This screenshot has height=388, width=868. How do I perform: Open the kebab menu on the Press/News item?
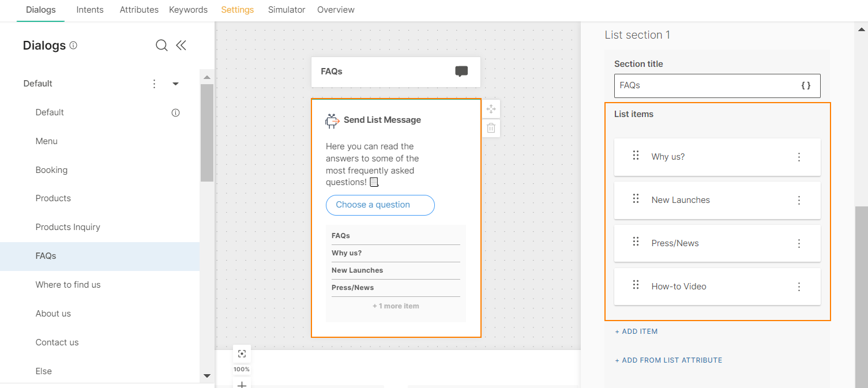point(799,243)
